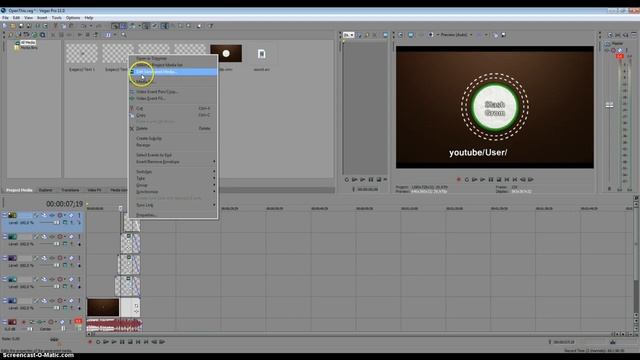Image resolution: width=640 pixels, height=360 pixels.
Task: Click Play in the timeline transport bar
Action: click(114, 342)
